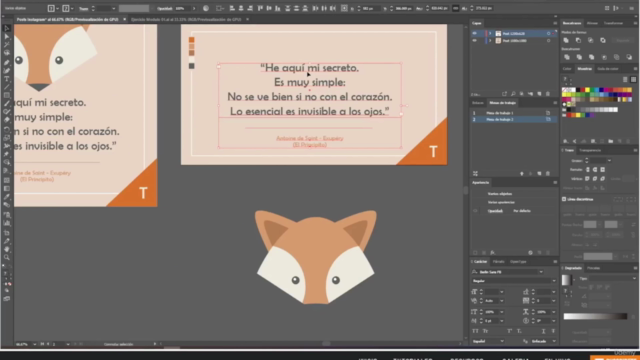Open Grosor stroke weight dropdown
This screenshot has width=640, height=360.
609,161
